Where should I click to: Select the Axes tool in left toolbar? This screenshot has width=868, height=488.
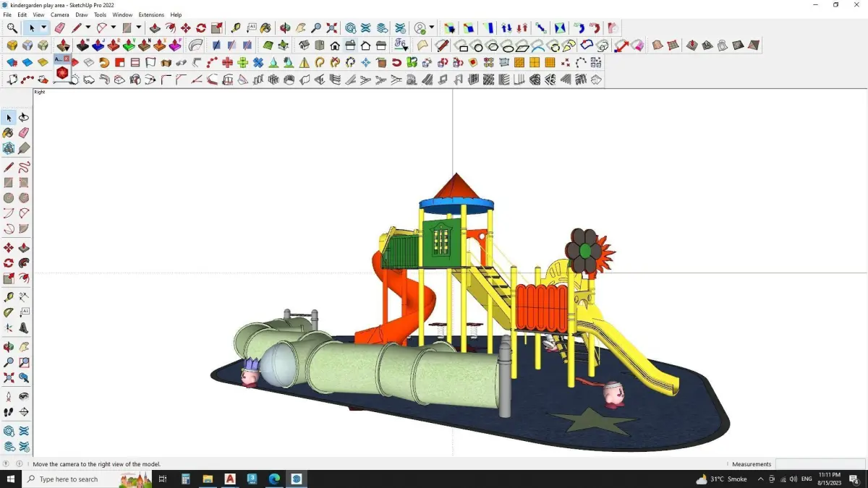point(9,328)
